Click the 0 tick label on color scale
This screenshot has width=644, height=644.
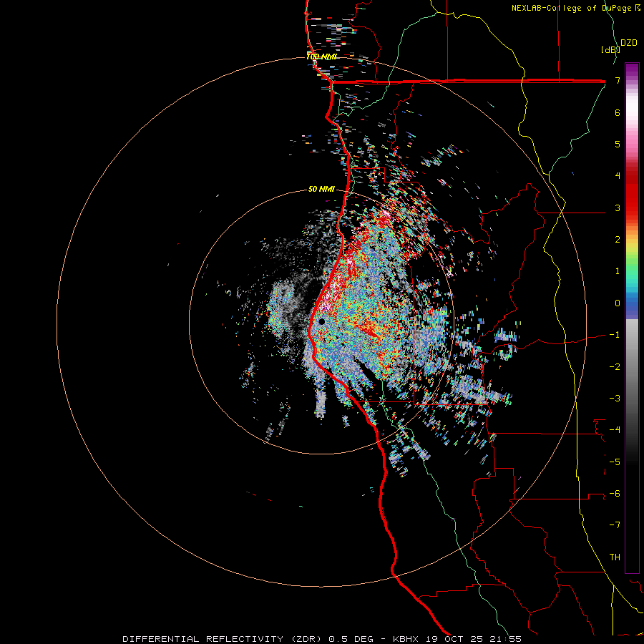click(x=618, y=303)
